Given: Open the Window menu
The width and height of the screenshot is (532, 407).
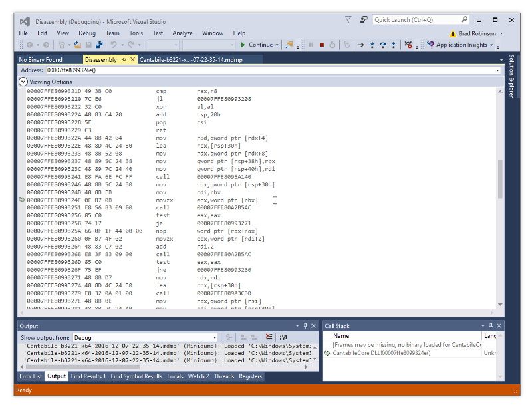Looking at the screenshot, I should 213,33.
